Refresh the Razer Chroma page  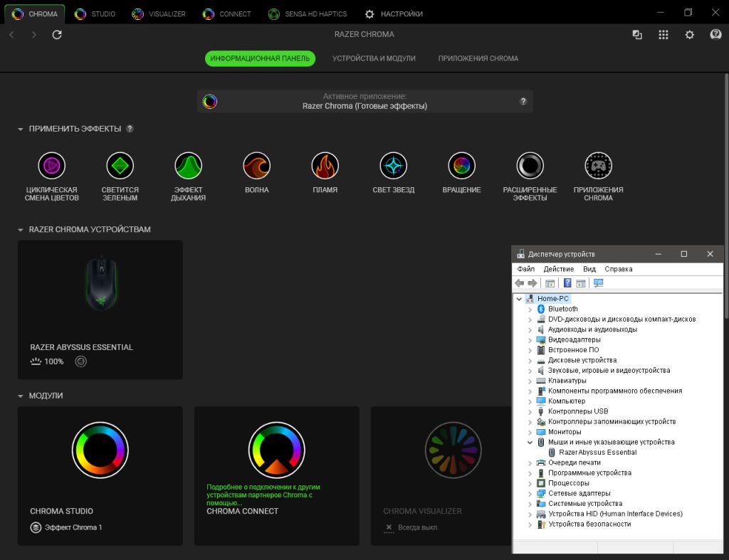click(57, 34)
